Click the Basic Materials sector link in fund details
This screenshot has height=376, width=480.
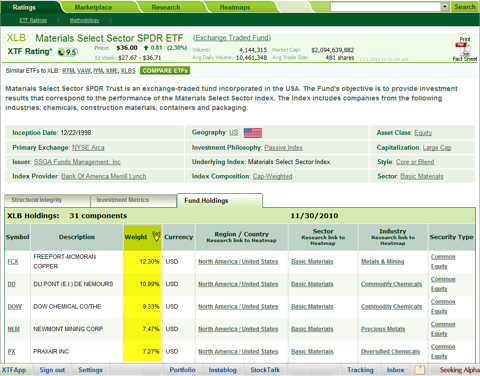pos(422,176)
